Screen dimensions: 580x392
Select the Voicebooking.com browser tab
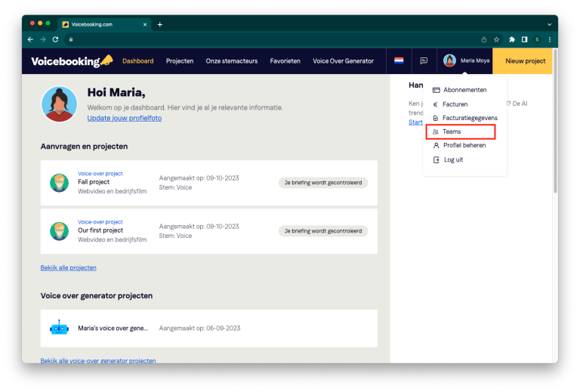coord(105,24)
